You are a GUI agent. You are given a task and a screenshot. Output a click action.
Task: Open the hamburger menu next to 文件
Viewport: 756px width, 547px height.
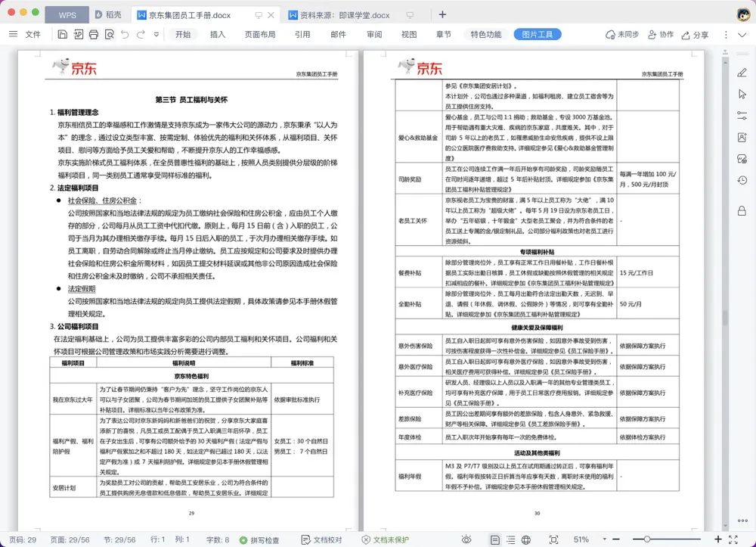[x=13, y=34]
